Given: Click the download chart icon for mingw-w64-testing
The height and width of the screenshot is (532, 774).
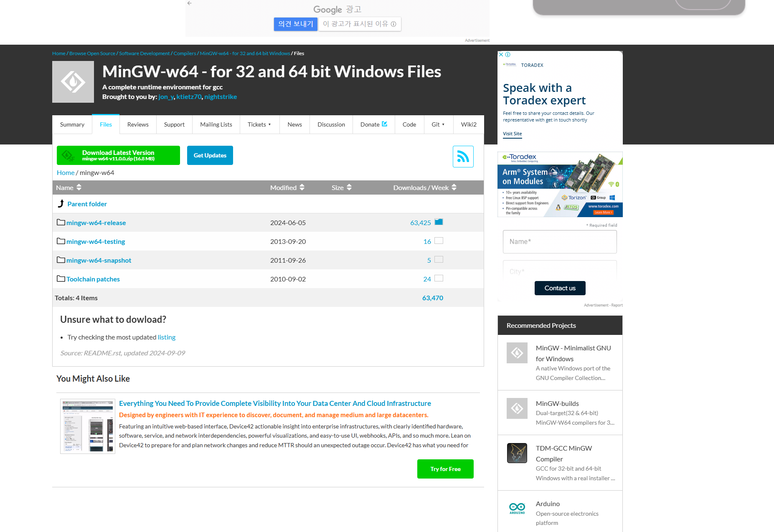Looking at the screenshot, I should (439, 241).
